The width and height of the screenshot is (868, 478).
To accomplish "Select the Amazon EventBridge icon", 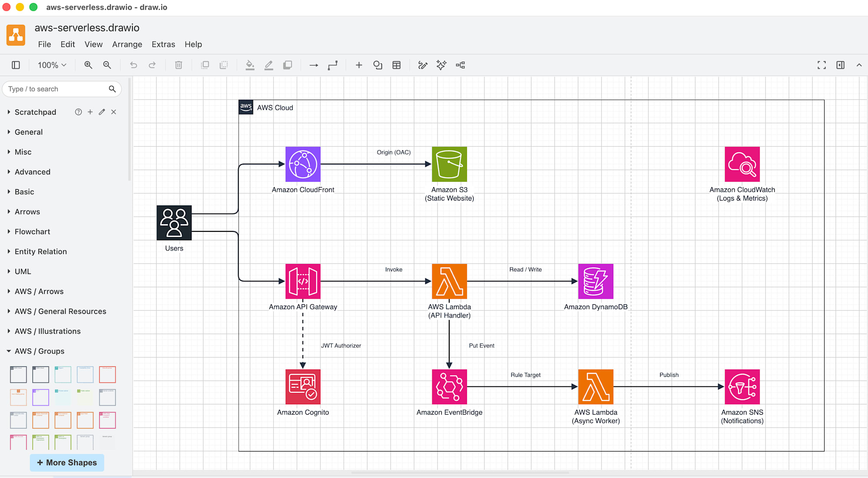I will (449, 387).
